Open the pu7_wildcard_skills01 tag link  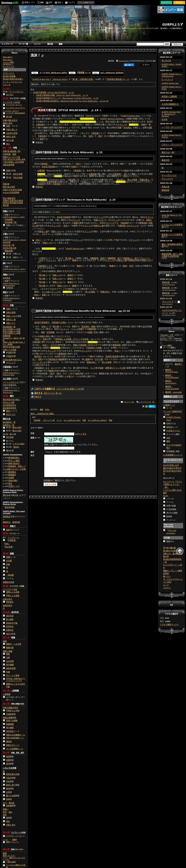tap(112, 72)
